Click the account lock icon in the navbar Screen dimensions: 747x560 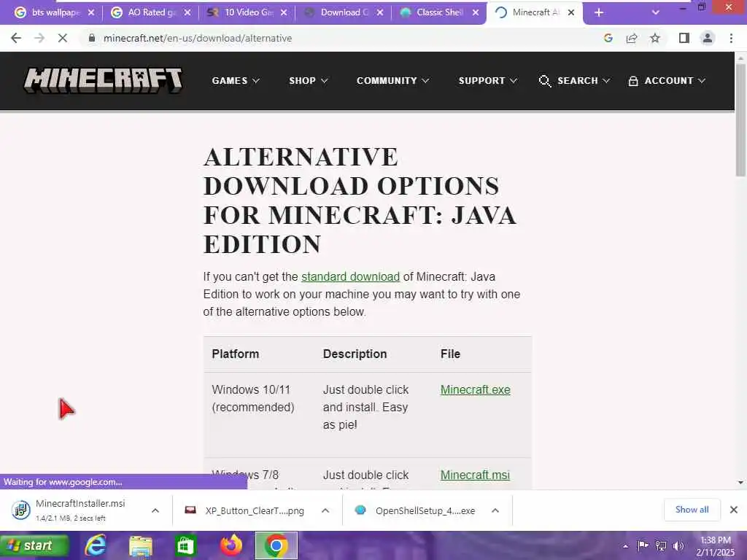633,81
